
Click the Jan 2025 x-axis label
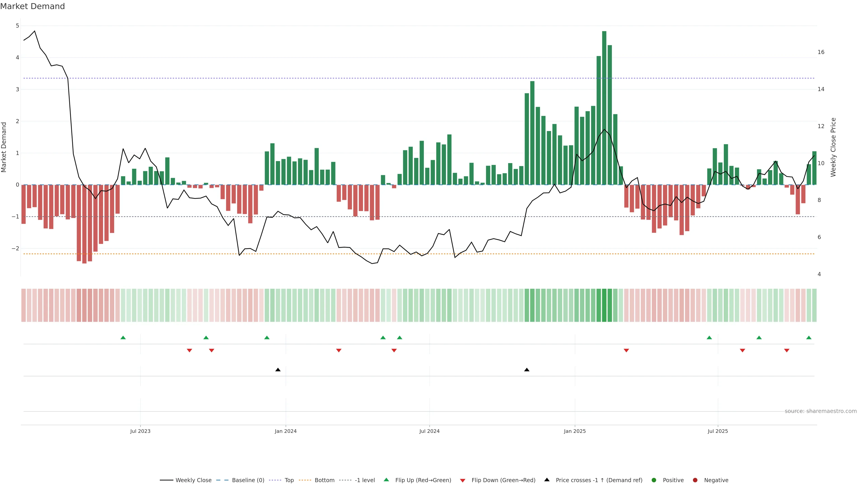click(x=575, y=431)
